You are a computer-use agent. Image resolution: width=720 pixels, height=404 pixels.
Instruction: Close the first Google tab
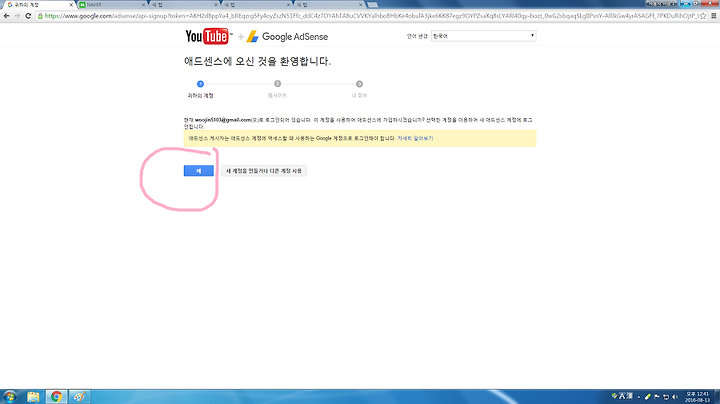tap(71, 5)
